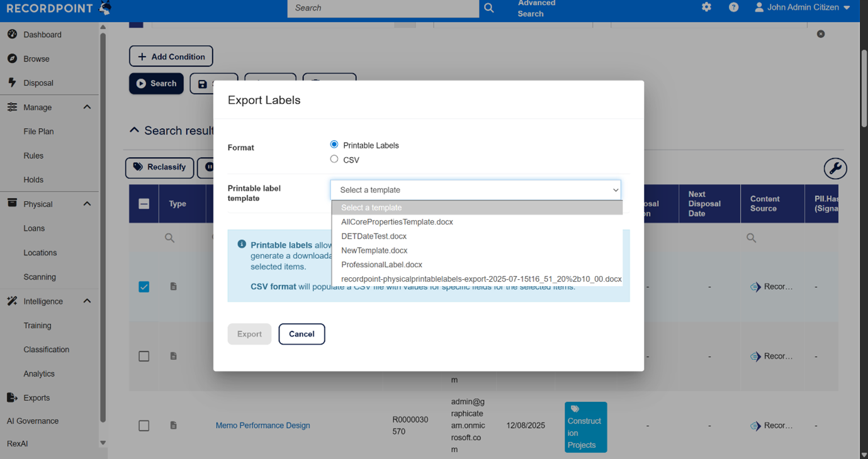Click the Cancel button in dialog

pyautogui.click(x=302, y=334)
